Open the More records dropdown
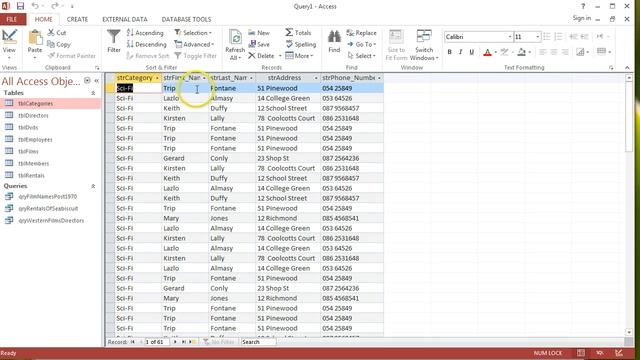This screenshot has width=640, height=360. pyautogui.click(x=299, y=56)
